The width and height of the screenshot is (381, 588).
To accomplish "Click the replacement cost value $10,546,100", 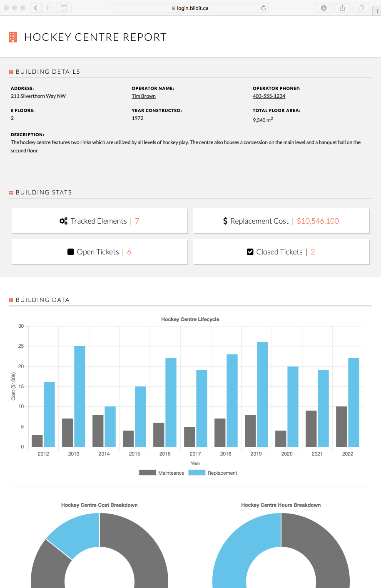I will [x=318, y=221].
